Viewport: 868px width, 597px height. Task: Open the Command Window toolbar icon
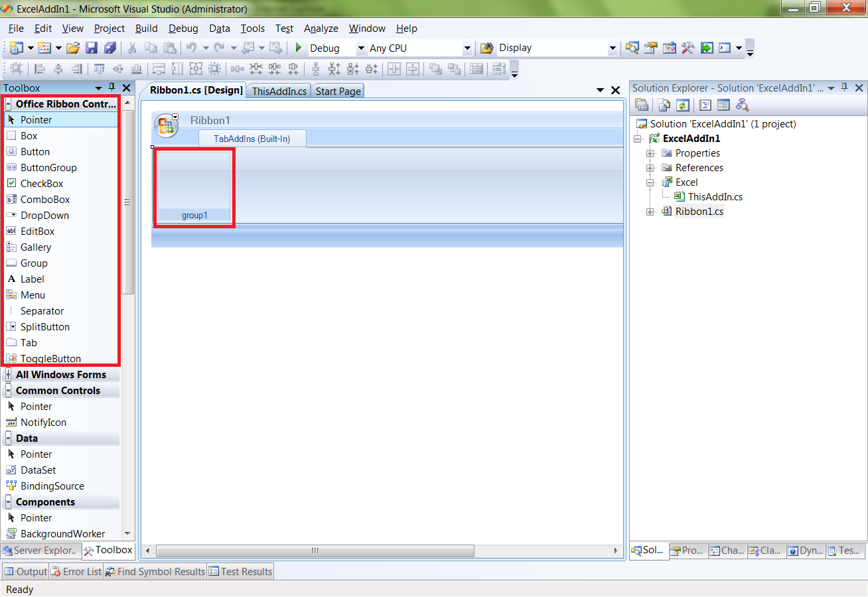725,48
